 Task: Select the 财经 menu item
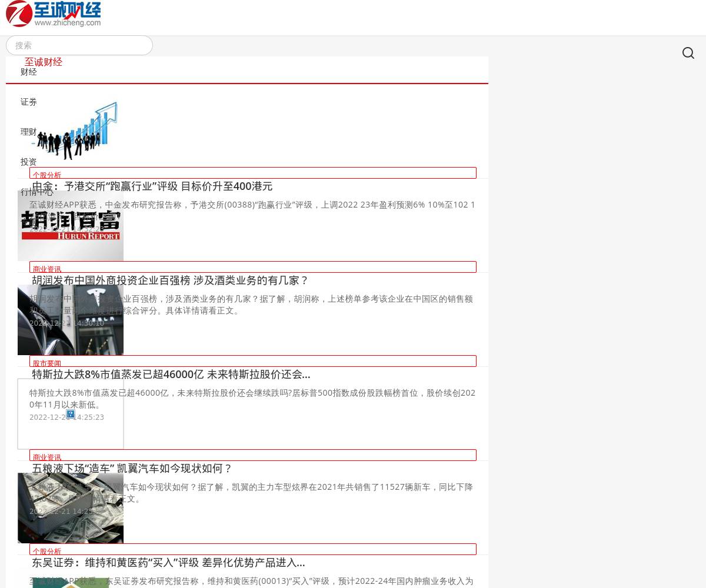[29, 72]
